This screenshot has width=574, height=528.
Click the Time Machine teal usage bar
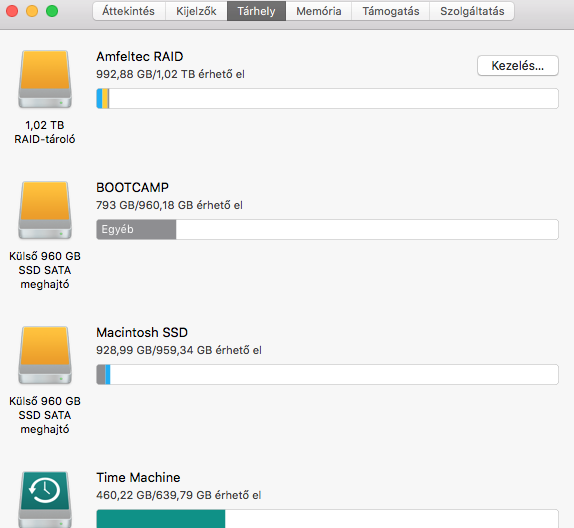[161, 518]
